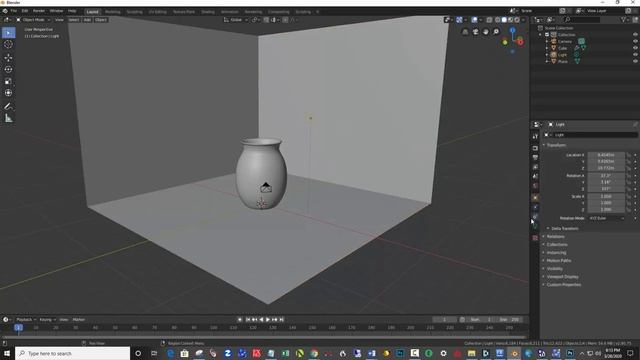Viewport: 640px width, 360px height.
Task: Open the Window menu
Action: coord(56,11)
